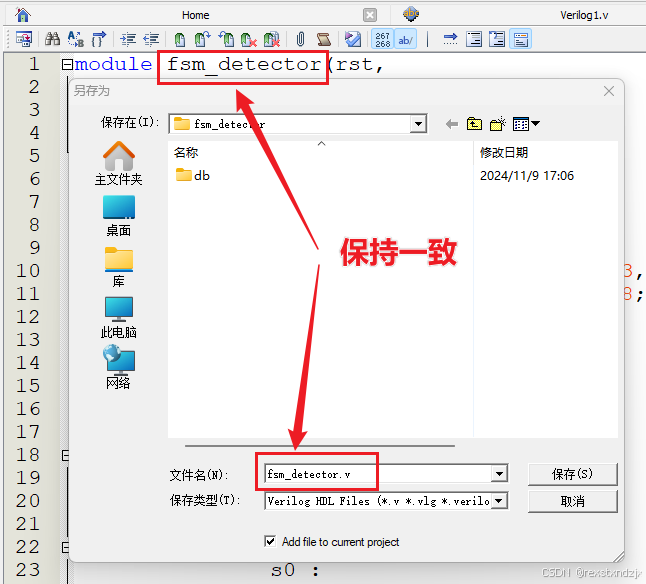This screenshot has height=584, width=646.
Task: Click the highlighted window layout icon at toolbar end
Action: tap(520, 40)
